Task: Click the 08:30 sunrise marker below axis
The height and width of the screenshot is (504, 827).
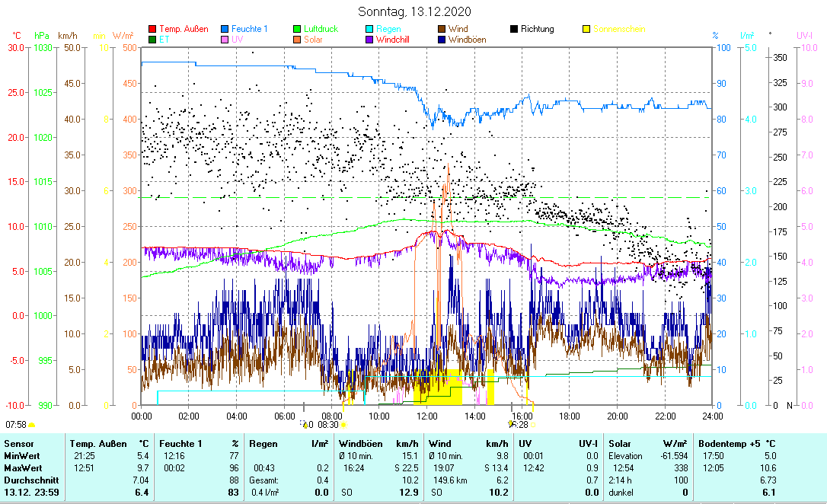Action: pyautogui.click(x=328, y=425)
